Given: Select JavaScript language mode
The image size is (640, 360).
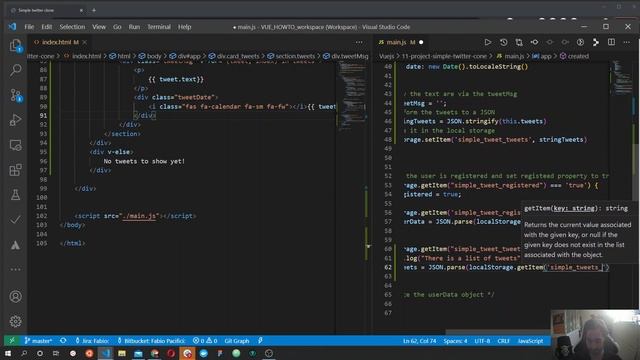Looking at the screenshot, I should point(530,341).
